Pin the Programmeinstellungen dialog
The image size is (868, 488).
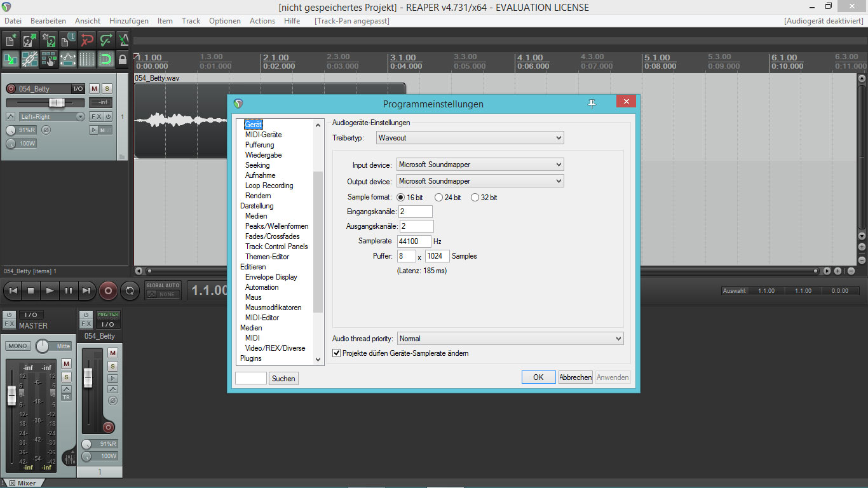[592, 104]
